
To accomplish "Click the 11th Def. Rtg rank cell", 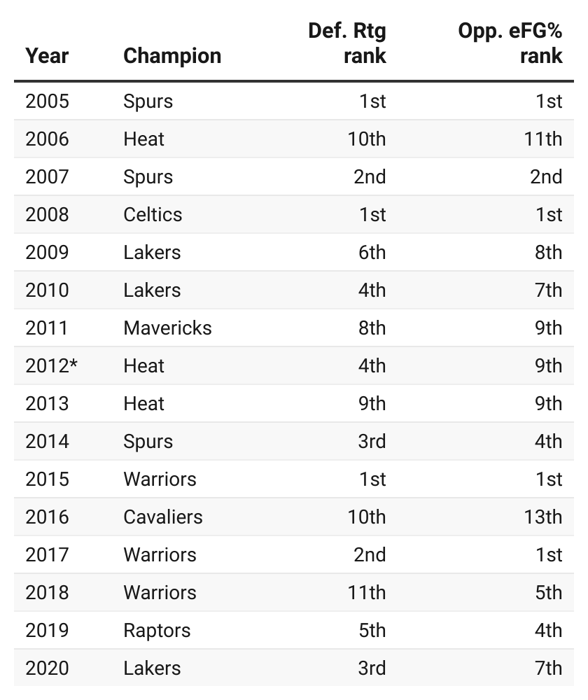I will pyautogui.click(x=367, y=593).
